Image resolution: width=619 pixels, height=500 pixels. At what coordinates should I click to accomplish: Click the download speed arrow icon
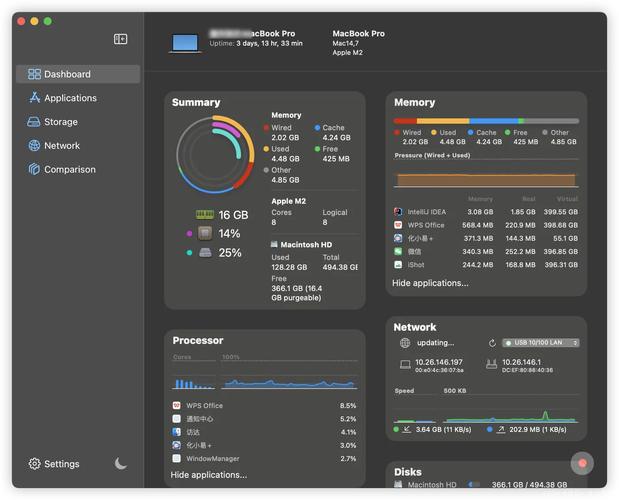click(406, 429)
